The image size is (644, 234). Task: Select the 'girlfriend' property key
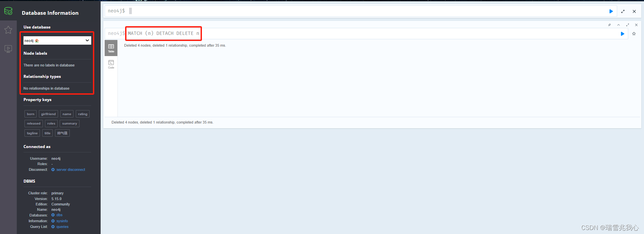(48, 114)
